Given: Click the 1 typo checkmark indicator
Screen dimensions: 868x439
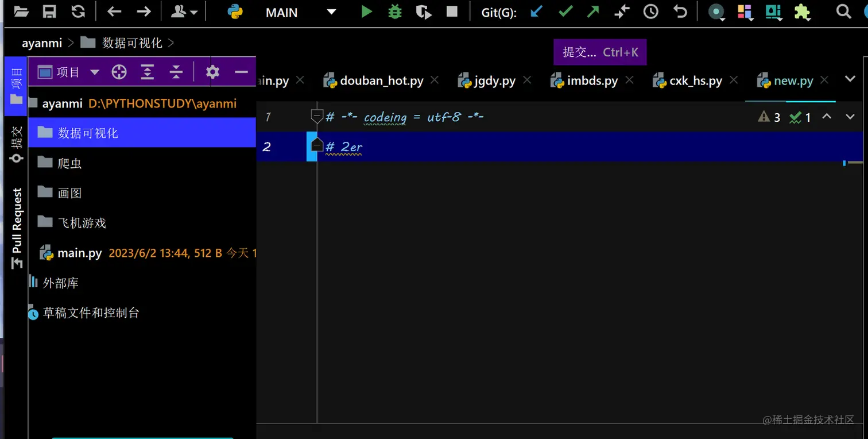Looking at the screenshot, I should (800, 117).
